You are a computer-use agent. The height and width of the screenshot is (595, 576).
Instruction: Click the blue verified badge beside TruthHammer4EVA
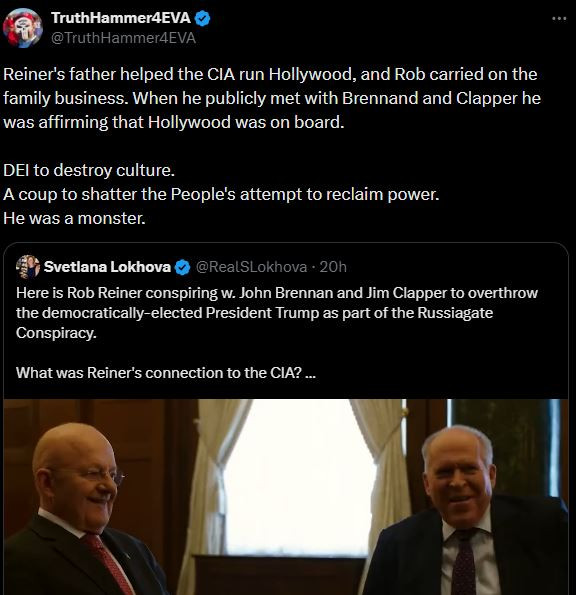tap(202, 18)
